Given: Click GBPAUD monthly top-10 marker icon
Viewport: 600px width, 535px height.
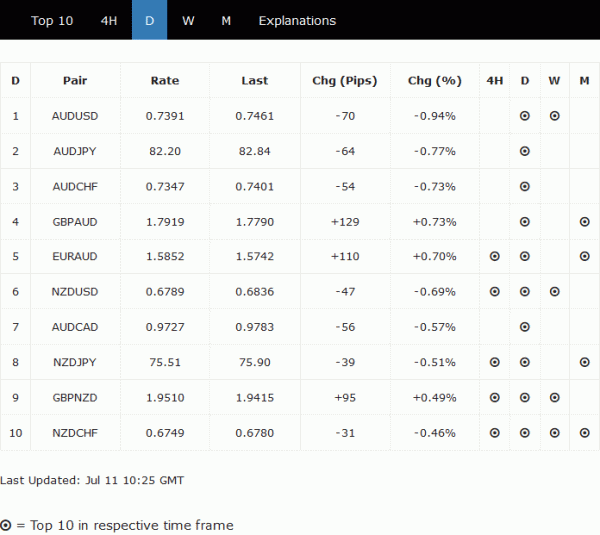Looking at the screenshot, I should [584, 222].
